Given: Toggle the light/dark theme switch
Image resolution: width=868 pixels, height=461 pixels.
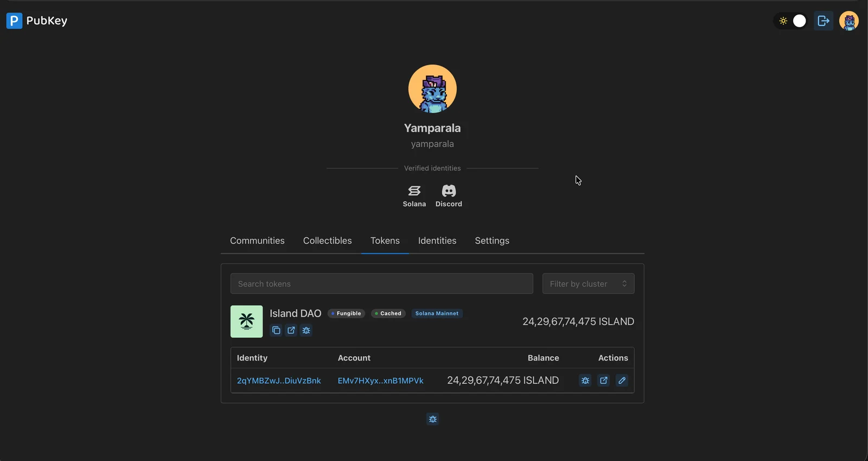Looking at the screenshot, I should coord(792,21).
